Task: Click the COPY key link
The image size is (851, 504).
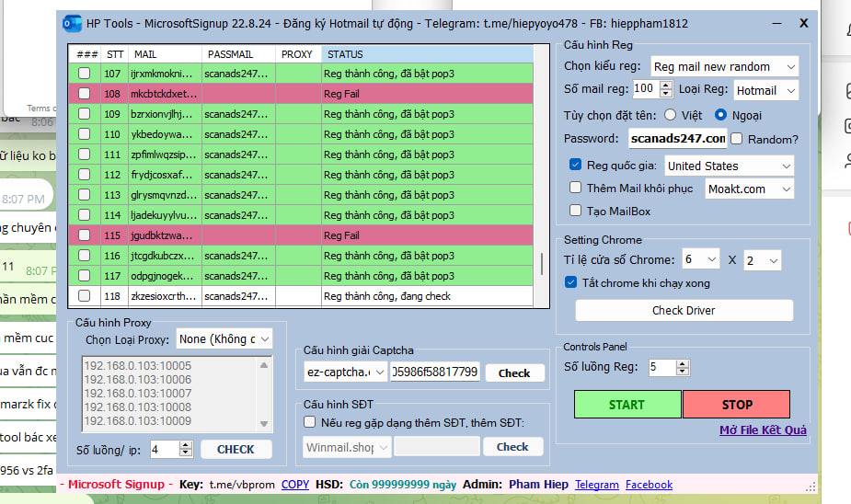Action: click(295, 485)
